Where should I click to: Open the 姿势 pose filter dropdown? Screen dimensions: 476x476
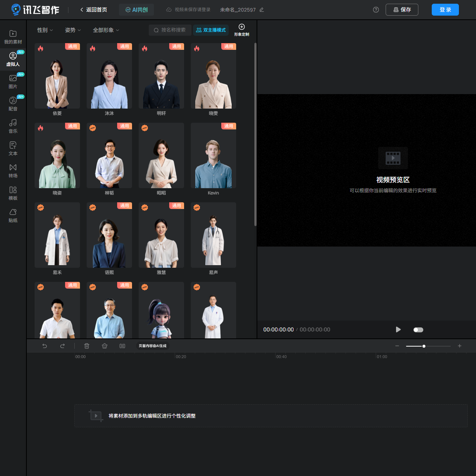(73, 30)
